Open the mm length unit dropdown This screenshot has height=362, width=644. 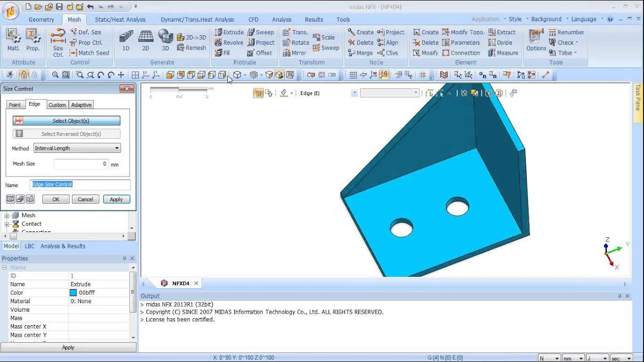573,358
